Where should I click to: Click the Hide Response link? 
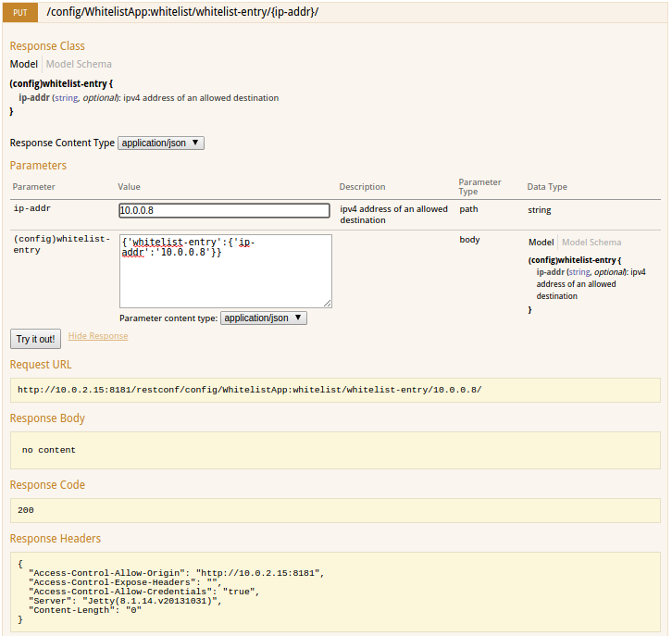(x=98, y=336)
